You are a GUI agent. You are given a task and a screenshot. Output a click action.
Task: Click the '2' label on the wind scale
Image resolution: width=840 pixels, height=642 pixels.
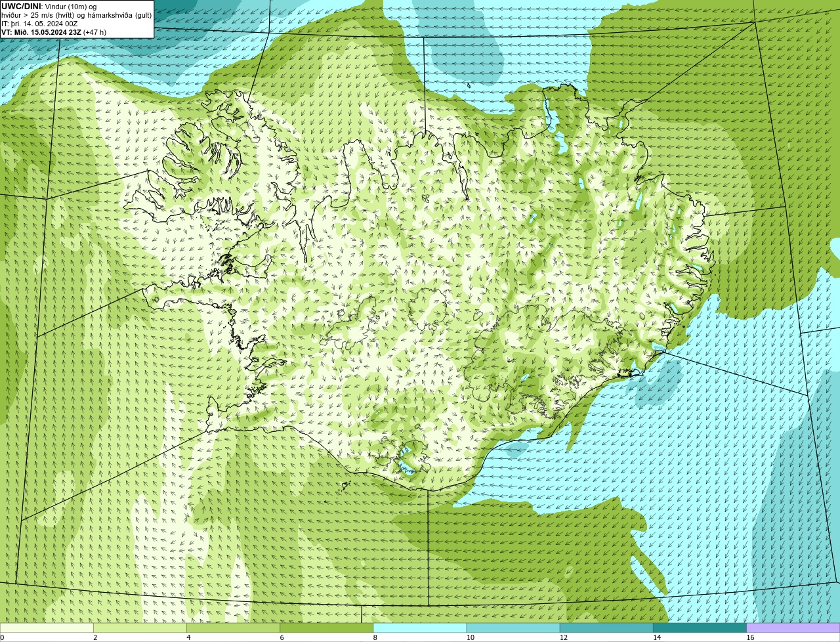pyautogui.click(x=95, y=637)
